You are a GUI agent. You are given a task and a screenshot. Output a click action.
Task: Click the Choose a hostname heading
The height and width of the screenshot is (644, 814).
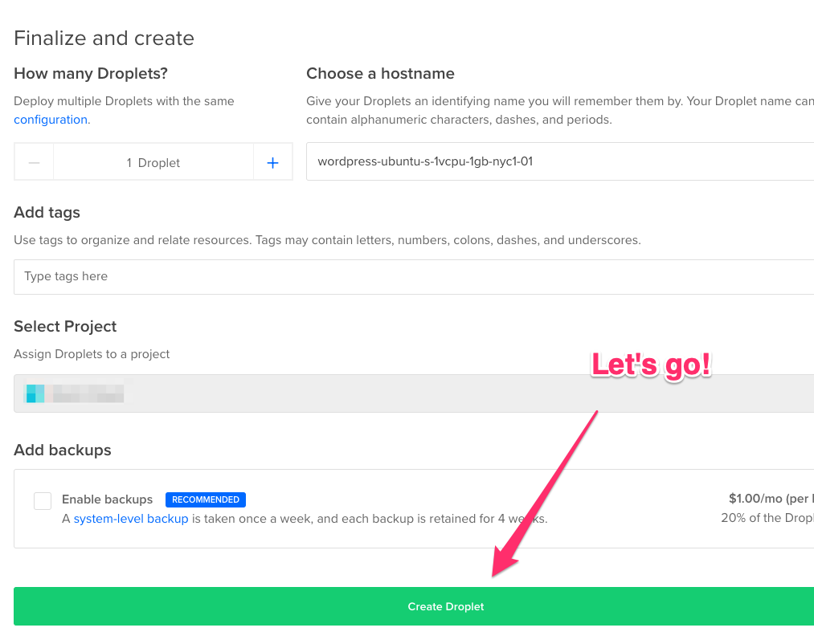pyautogui.click(x=380, y=74)
